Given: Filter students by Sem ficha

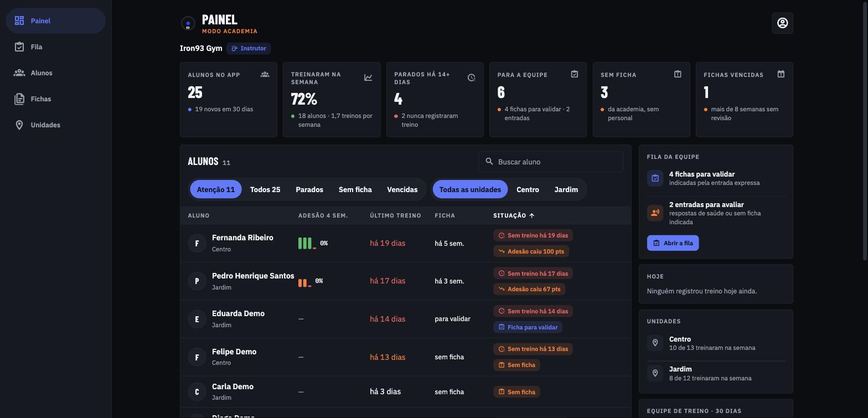Looking at the screenshot, I should [355, 189].
